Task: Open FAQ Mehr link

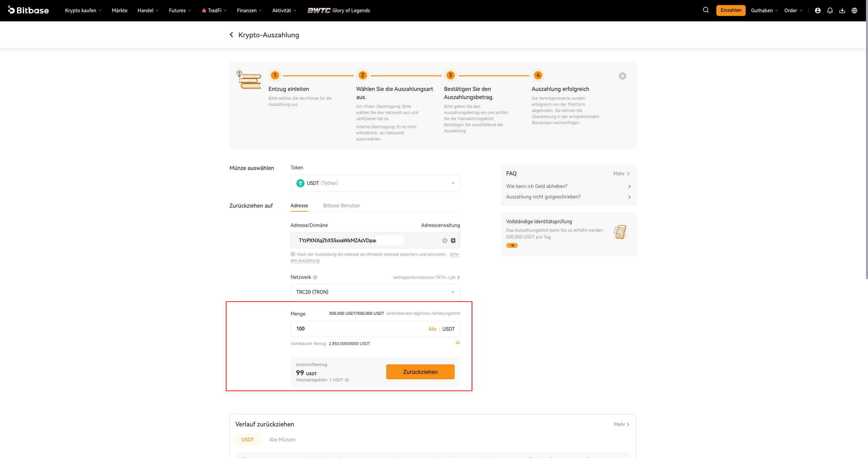Action: coord(621,174)
